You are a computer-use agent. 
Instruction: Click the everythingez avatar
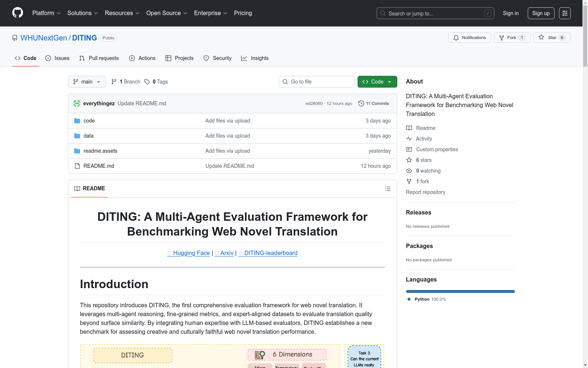point(77,103)
